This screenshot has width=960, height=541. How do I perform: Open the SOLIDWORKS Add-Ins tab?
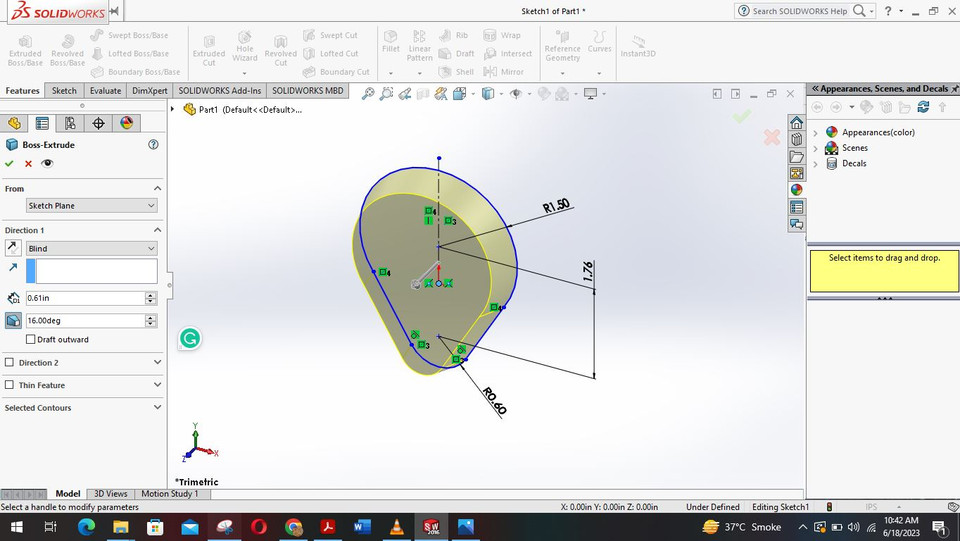coord(220,91)
